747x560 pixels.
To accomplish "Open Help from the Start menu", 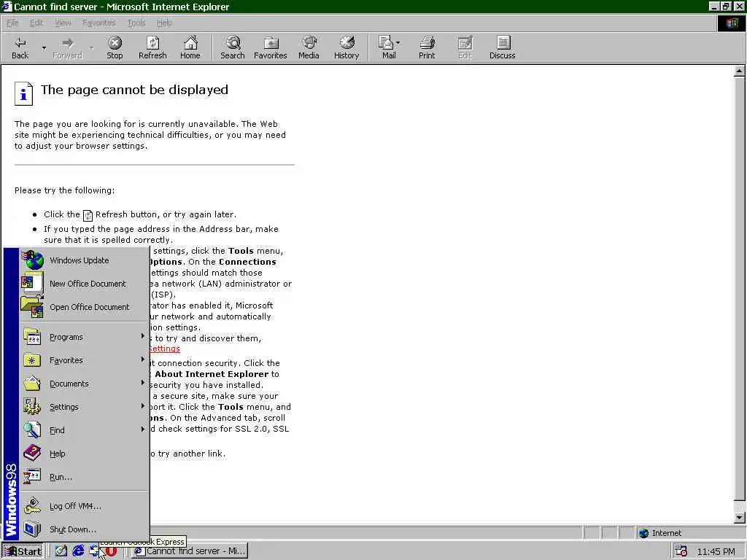I will (85, 454).
